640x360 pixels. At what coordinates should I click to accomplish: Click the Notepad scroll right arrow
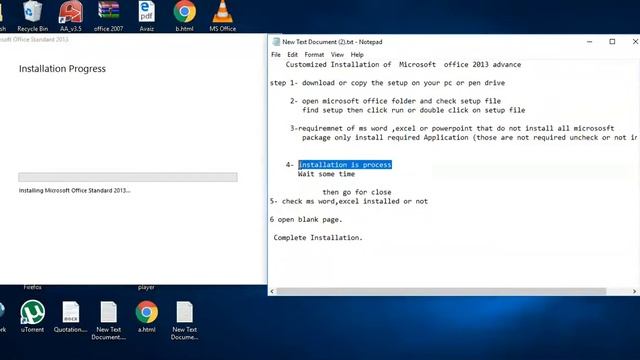634,291
